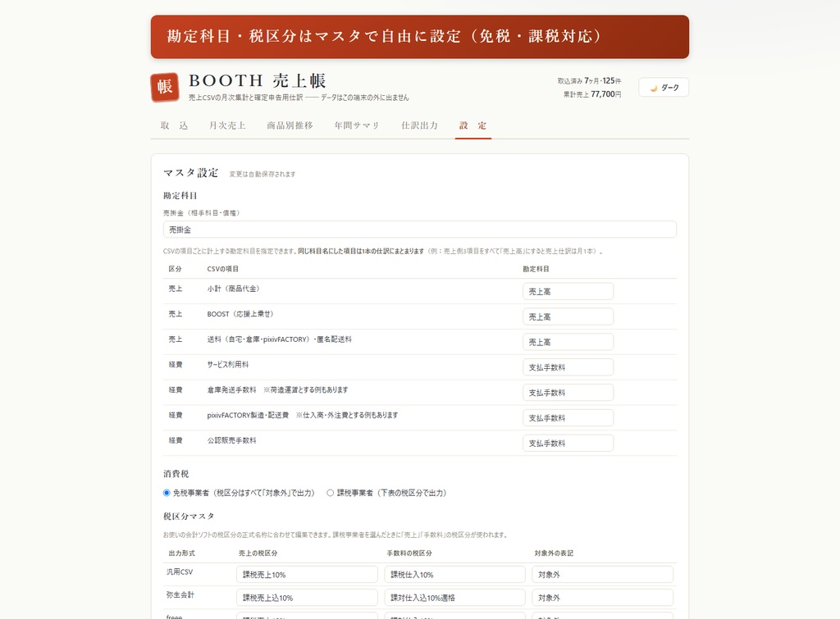Edit 弥生会計 fee tax category field
The width and height of the screenshot is (840, 619).
pos(454,598)
